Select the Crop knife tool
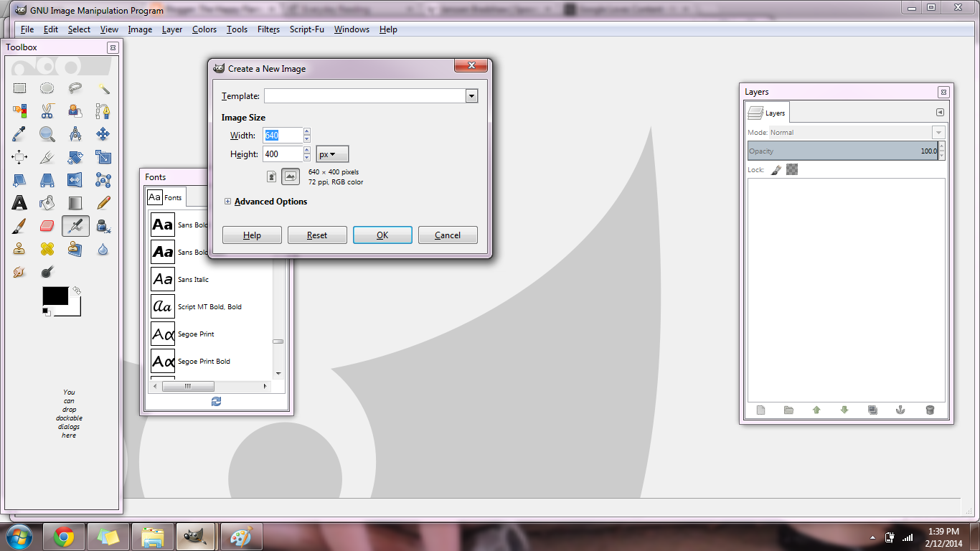 coord(47,157)
